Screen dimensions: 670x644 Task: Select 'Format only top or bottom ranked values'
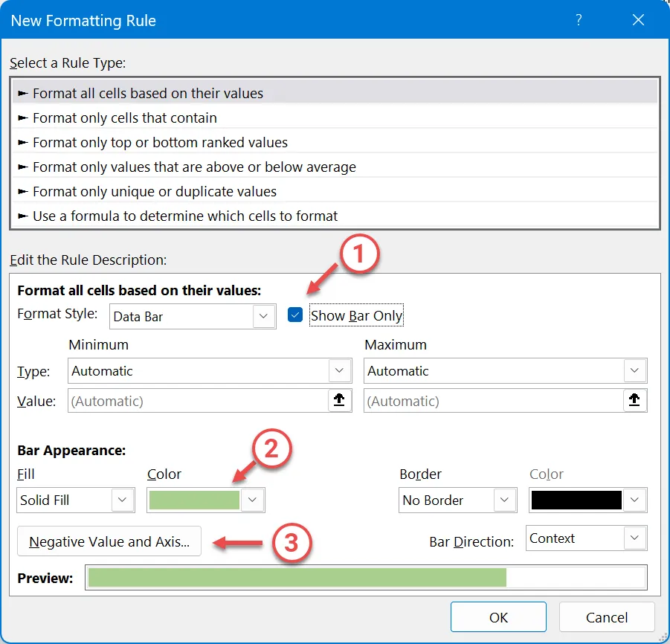coord(160,142)
